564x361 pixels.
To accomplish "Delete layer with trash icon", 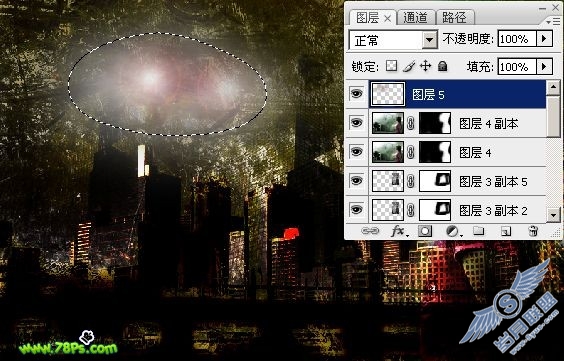I will pyautogui.click(x=533, y=231).
